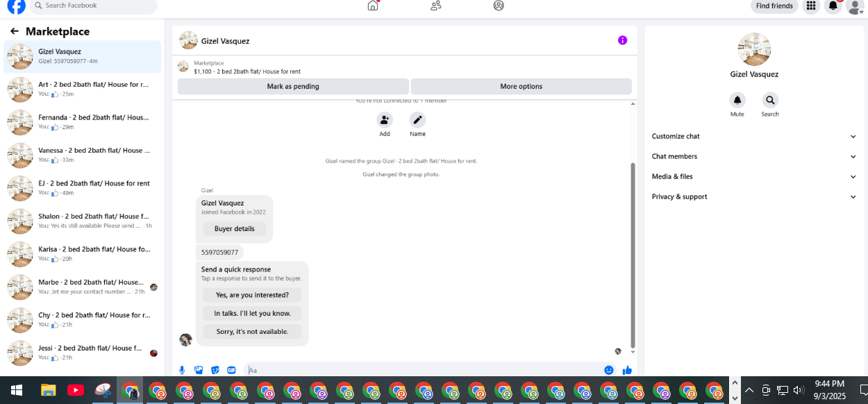
Task: Click the phone number message 5597059077
Action: tap(219, 252)
